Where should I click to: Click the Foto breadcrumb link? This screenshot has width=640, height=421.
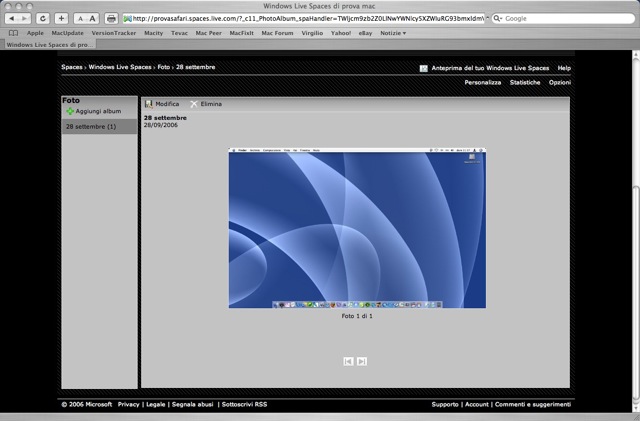[x=164, y=67]
